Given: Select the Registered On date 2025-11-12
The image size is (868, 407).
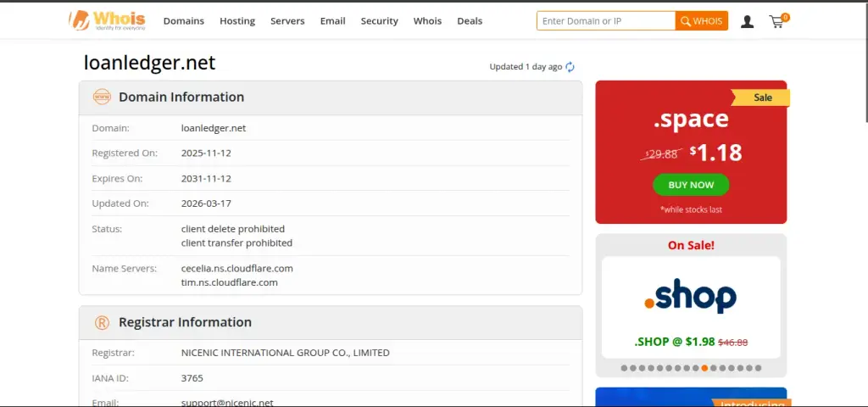Looking at the screenshot, I should tap(206, 153).
